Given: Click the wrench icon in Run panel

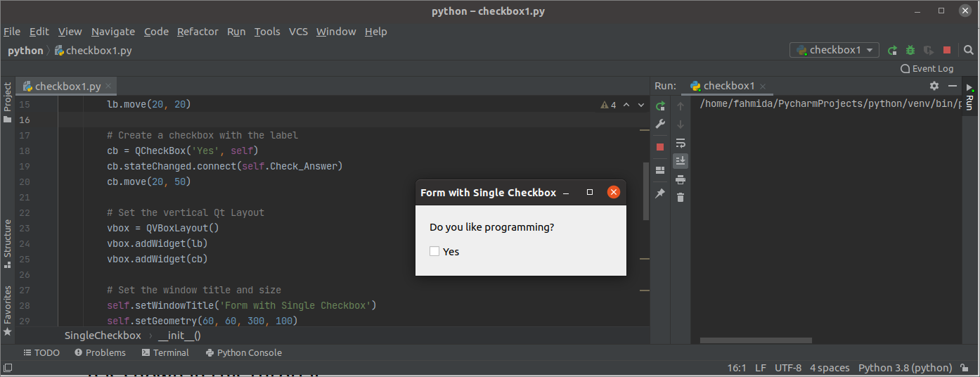Looking at the screenshot, I should coord(660,124).
